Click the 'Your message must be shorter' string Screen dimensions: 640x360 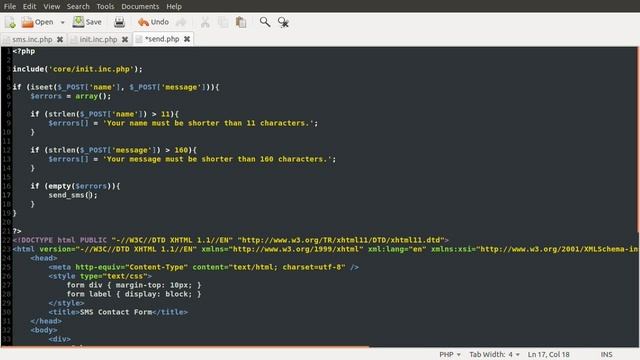click(x=217, y=159)
